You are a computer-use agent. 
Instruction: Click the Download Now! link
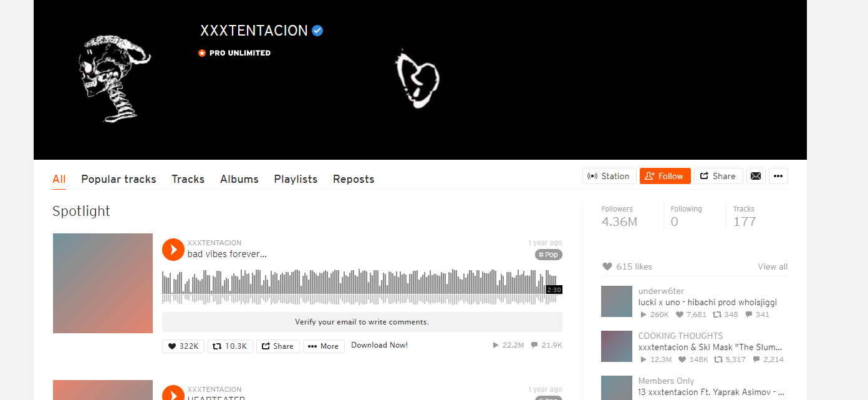point(380,345)
